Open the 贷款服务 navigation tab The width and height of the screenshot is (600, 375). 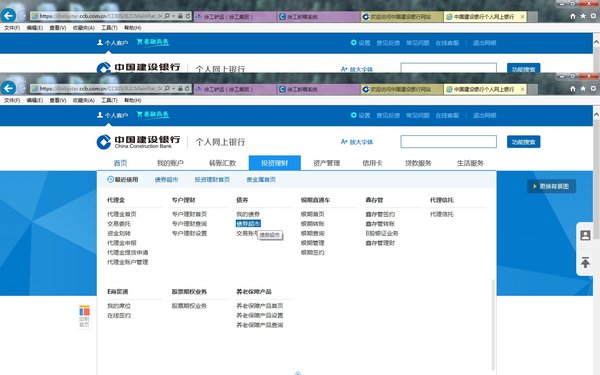pos(418,163)
